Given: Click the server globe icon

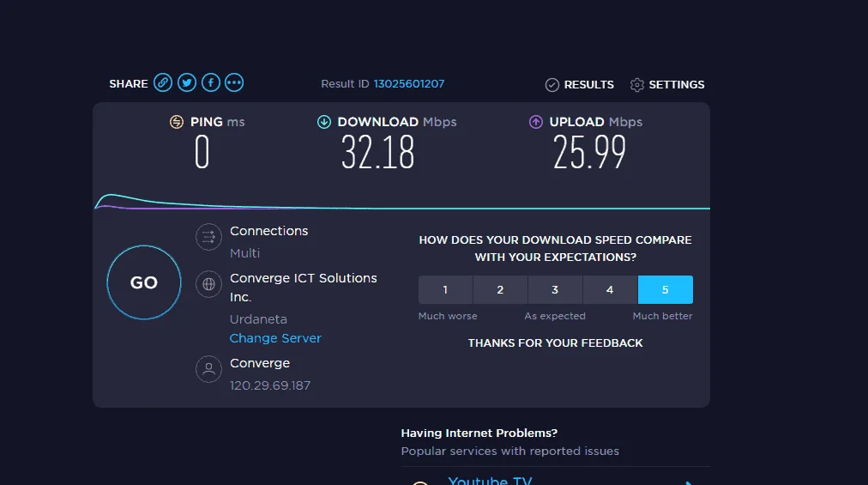Looking at the screenshot, I should 208,284.
